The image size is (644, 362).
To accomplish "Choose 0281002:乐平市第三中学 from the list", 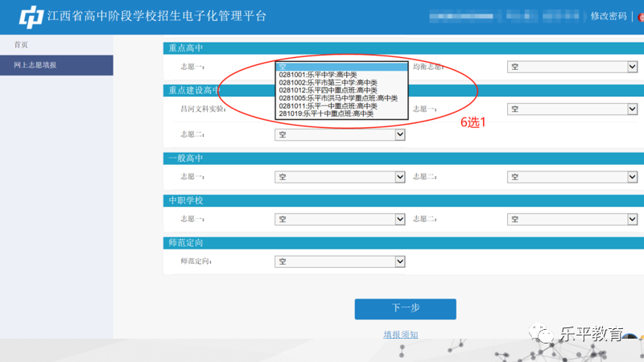I will click(x=328, y=83).
